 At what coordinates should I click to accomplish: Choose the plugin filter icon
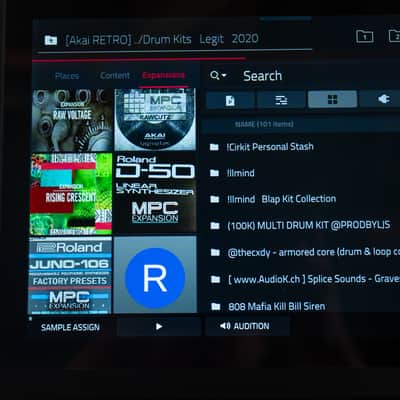pos(383,99)
